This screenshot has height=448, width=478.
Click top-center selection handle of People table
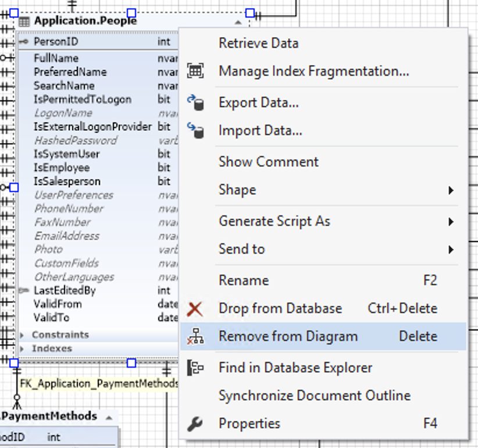point(131,13)
